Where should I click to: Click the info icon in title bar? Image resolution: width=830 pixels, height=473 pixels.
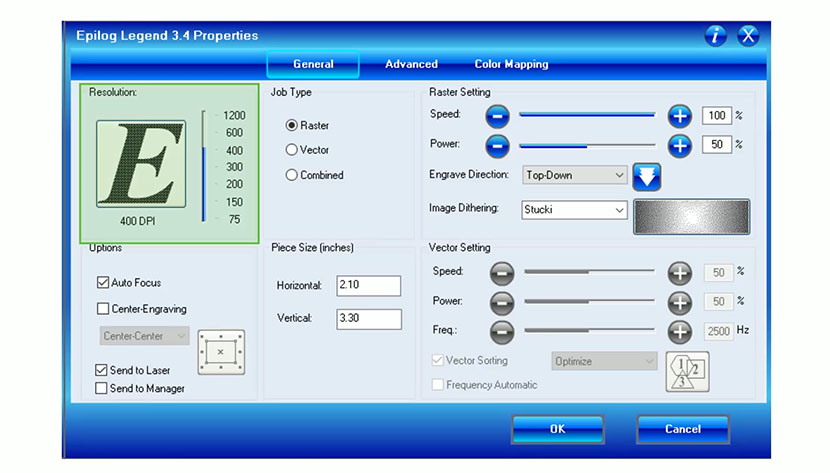click(715, 36)
